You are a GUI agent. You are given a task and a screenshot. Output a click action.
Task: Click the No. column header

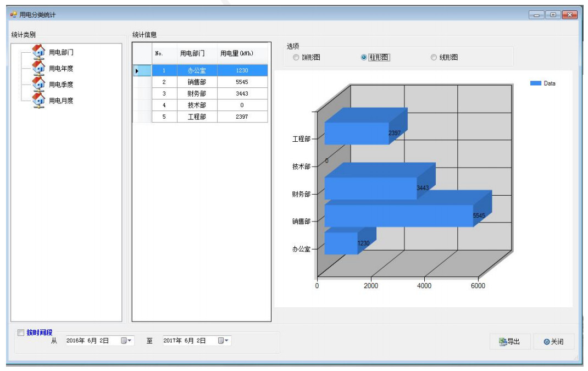tap(164, 53)
